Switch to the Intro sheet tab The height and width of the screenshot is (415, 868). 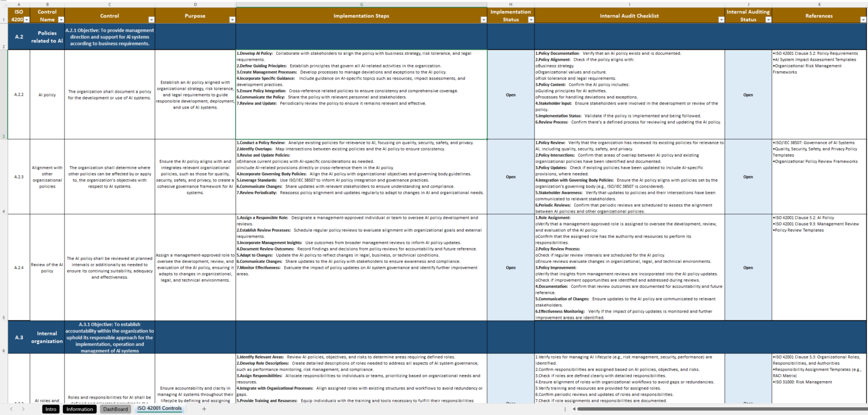click(x=51, y=409)
